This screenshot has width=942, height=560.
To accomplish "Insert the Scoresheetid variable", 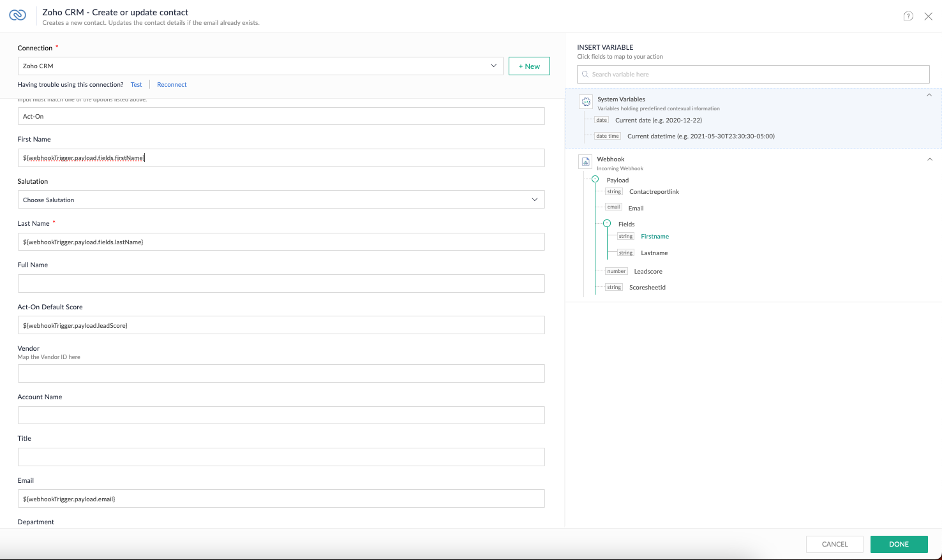I will (647, 287).
